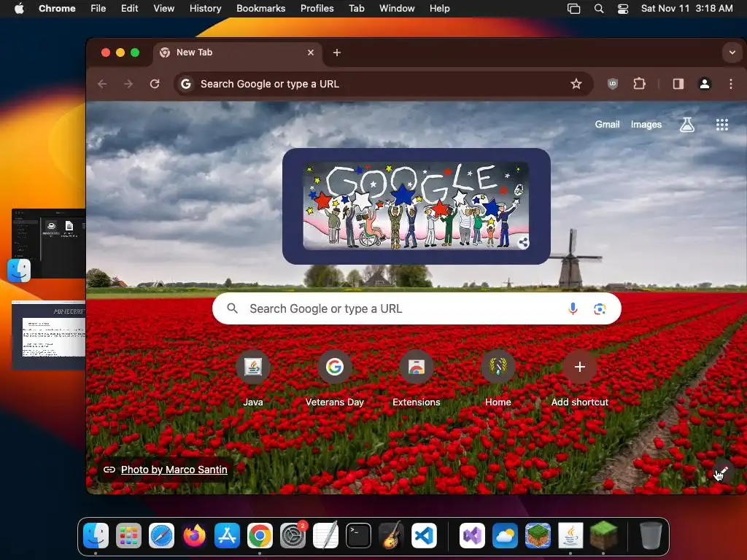This screenshot has height=560, width=747.
Task: Open Photo by Marco Santin link
Action: tap(174, 470)
